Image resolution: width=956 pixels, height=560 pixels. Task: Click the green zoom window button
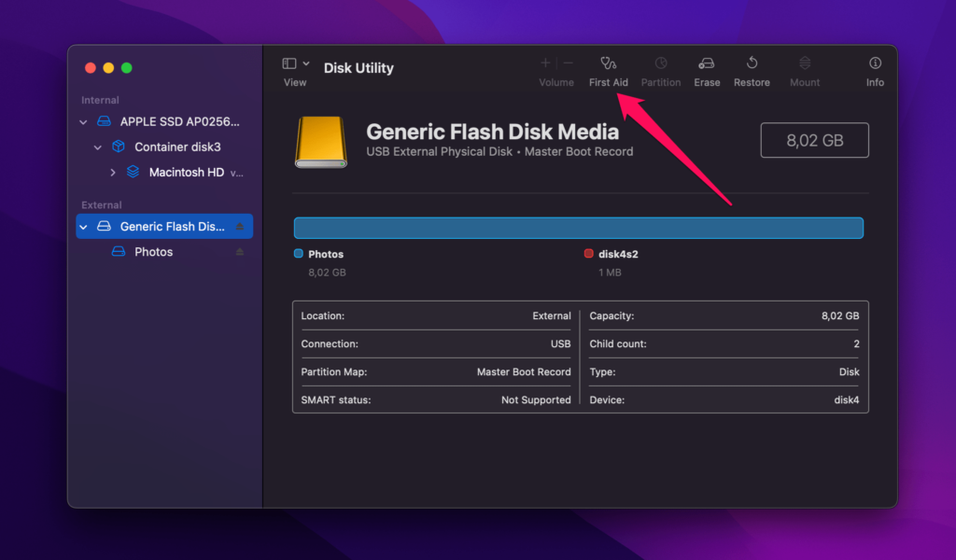click(x=126, y=67)
